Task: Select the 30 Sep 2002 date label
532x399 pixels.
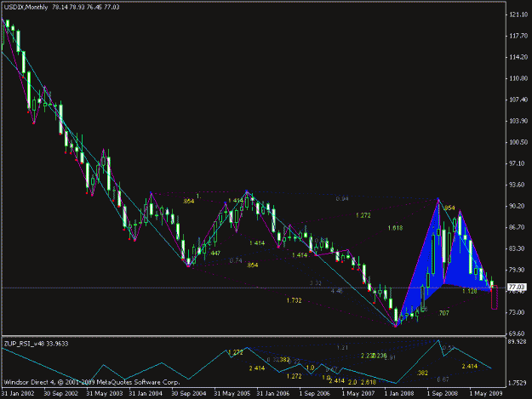Action: pos(60,394)
